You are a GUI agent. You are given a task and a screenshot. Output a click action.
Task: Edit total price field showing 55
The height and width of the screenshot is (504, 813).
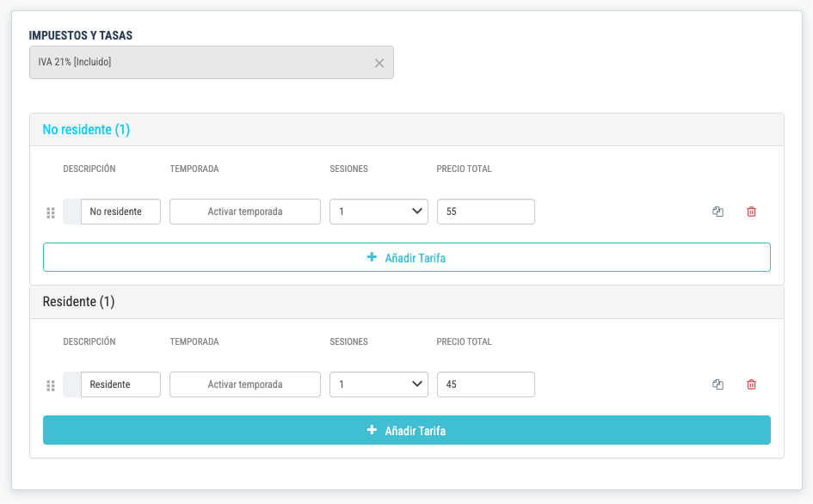(486, 212)
